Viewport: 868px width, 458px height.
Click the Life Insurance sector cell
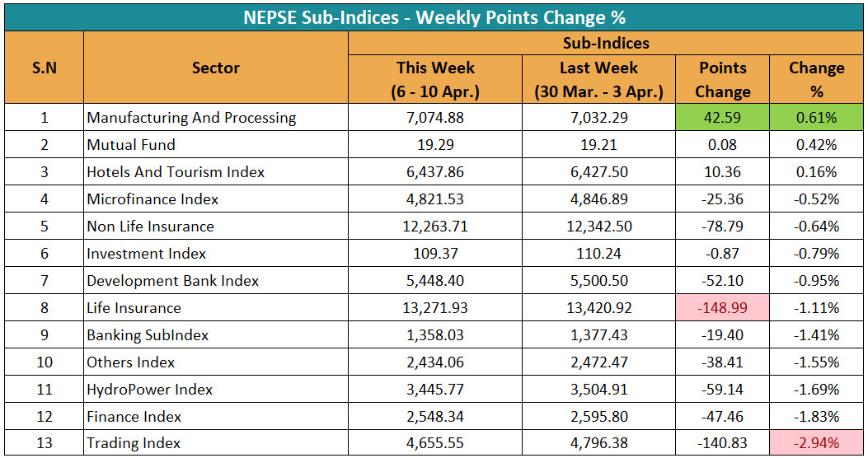[x=134, y=308]
